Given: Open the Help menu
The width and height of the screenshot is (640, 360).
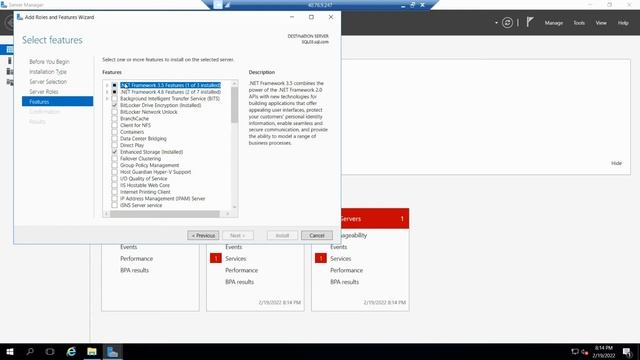Looking at the screenshot, I should [x=623, y=23].
